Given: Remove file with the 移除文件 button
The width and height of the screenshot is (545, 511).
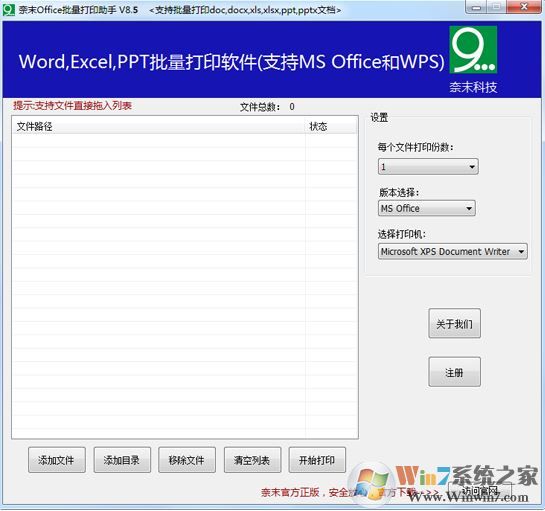Looking at the screenshot, I should pos(187,460).
